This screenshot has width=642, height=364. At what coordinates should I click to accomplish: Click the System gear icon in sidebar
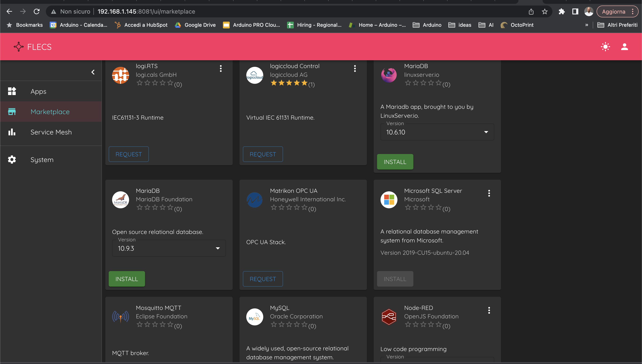pos(12,160)
